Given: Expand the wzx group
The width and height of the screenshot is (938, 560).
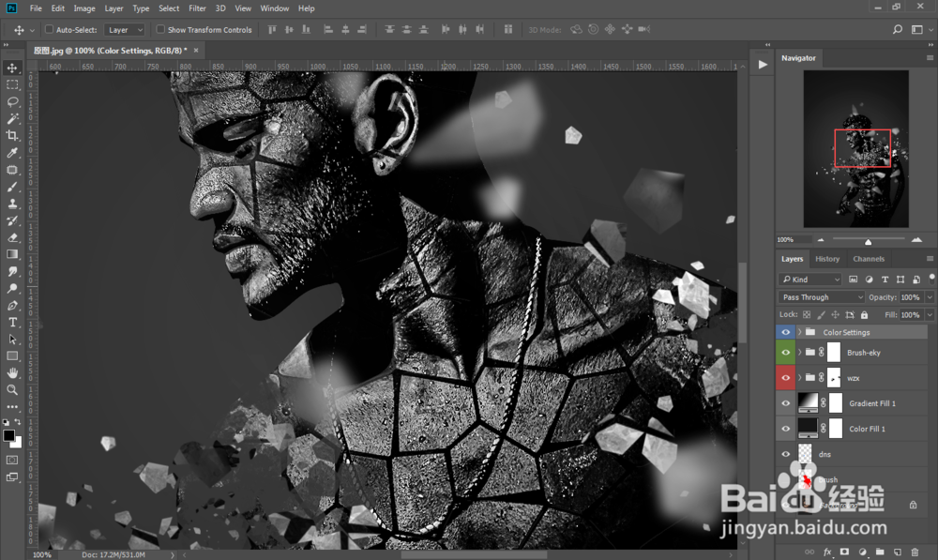Looking at the screenshot, I should (800, 377).
